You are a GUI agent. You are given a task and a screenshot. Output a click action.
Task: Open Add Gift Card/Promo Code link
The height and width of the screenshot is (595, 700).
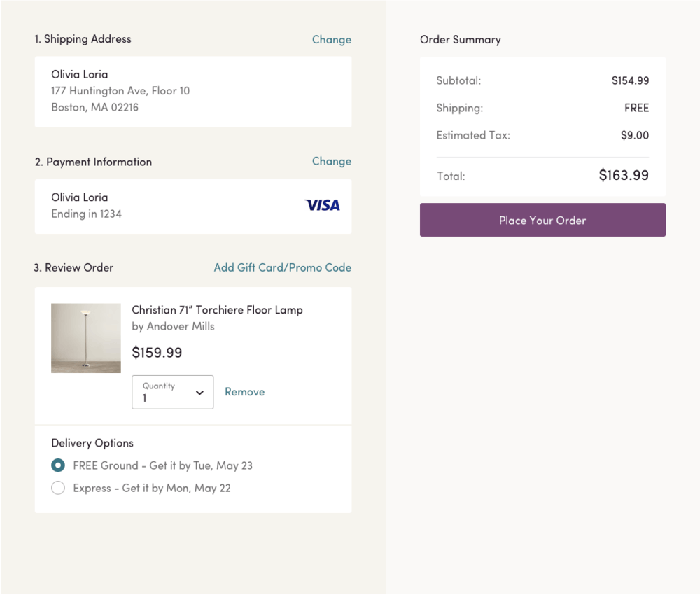click(283, 267)
